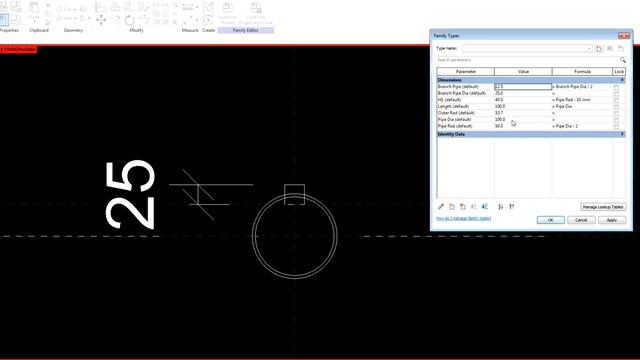Collapse the Dimensions parameter group
This screenshot has height=360, width=640.
point(622,80)
